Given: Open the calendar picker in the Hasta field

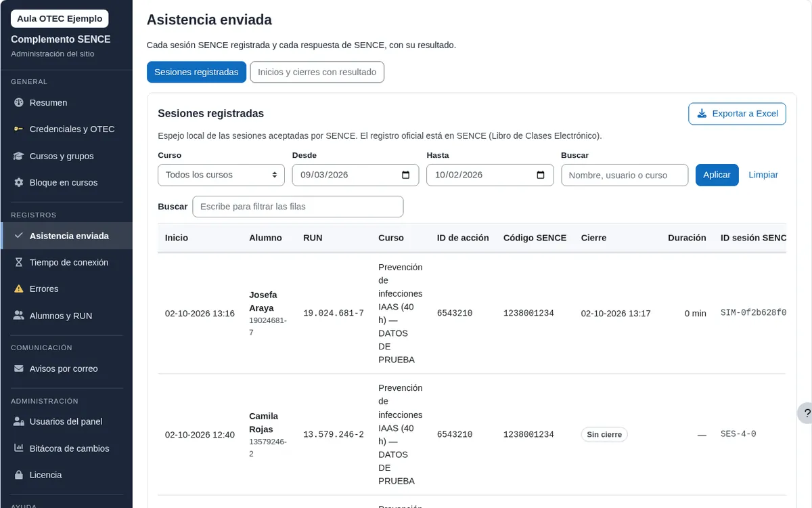Looking at the screenshot, I should pyautogui.click(x=541, y=175).
